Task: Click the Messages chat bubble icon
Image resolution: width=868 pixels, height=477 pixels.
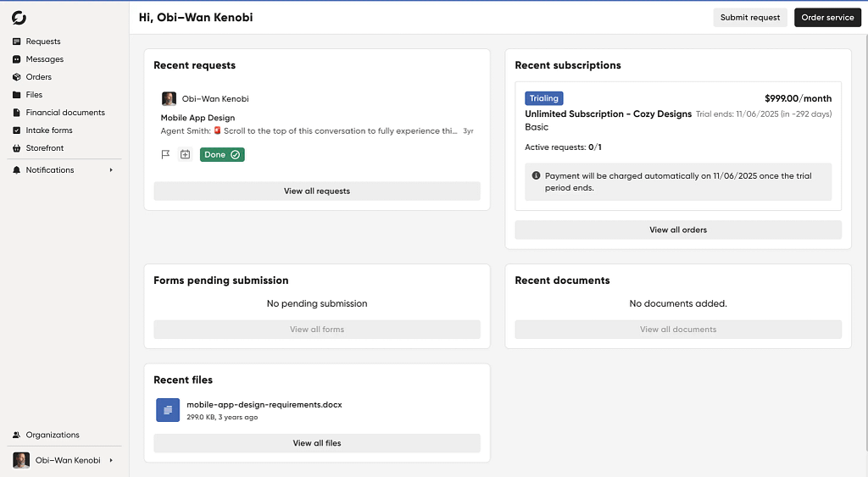Action: coord(17,59)
